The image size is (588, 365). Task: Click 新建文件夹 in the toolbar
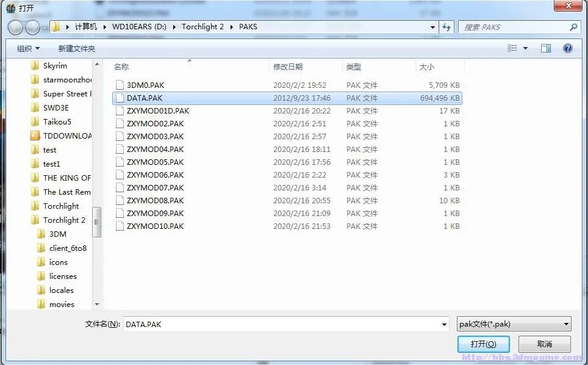click(x=77, y=48)
